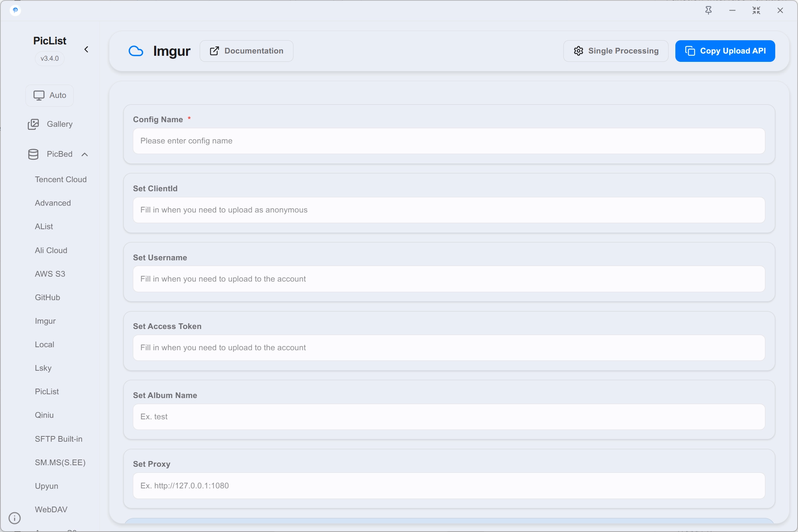Click the Imgur cloud icon in header
This screenshot has height=532, width=798.
(136, 51)
